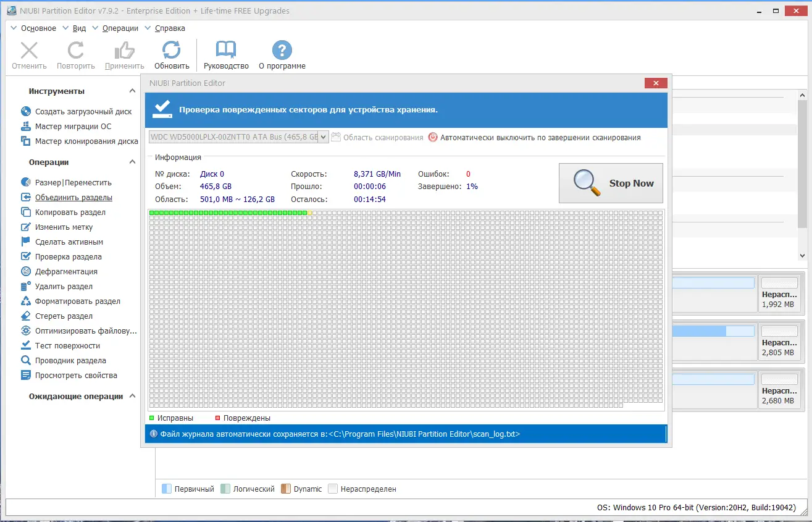Select the 2,805 MB unallocated block

(781, 342)
